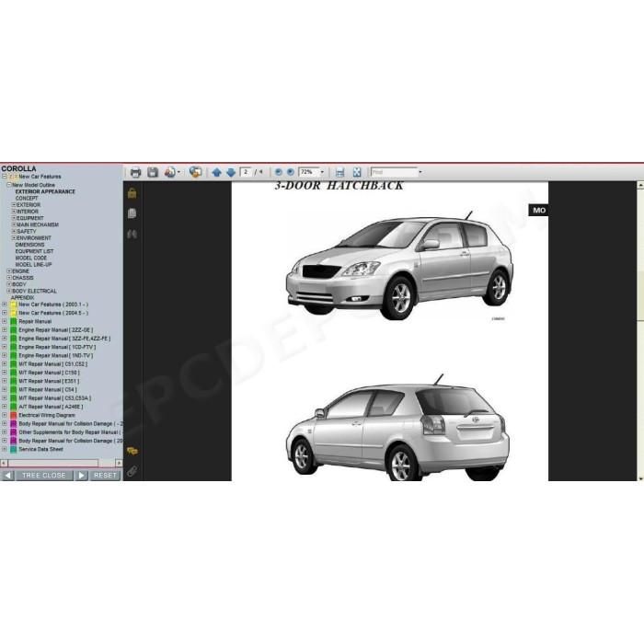
Task: Open the email/share icon in the toolbar
Action: click(x=169, y=172)
